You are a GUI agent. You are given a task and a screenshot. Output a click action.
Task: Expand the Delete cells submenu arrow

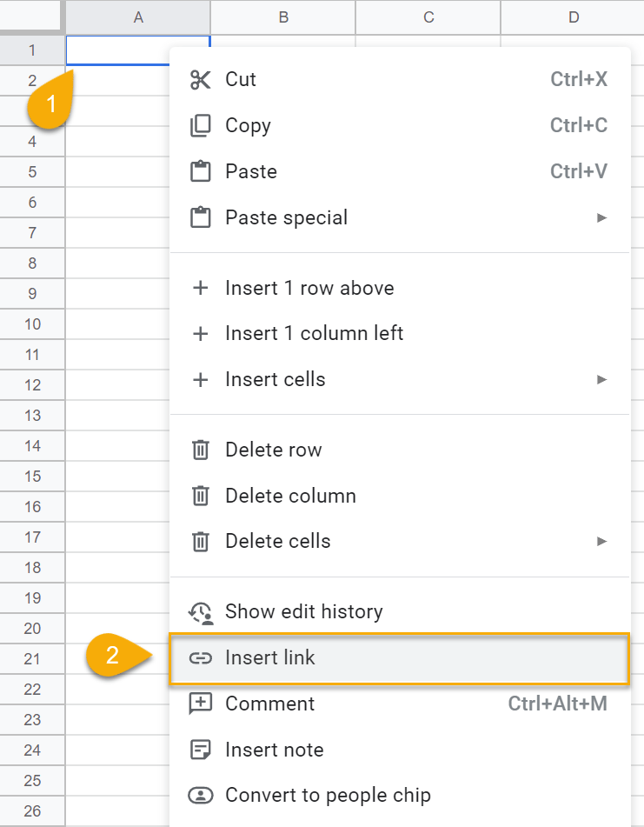point(601,541)
